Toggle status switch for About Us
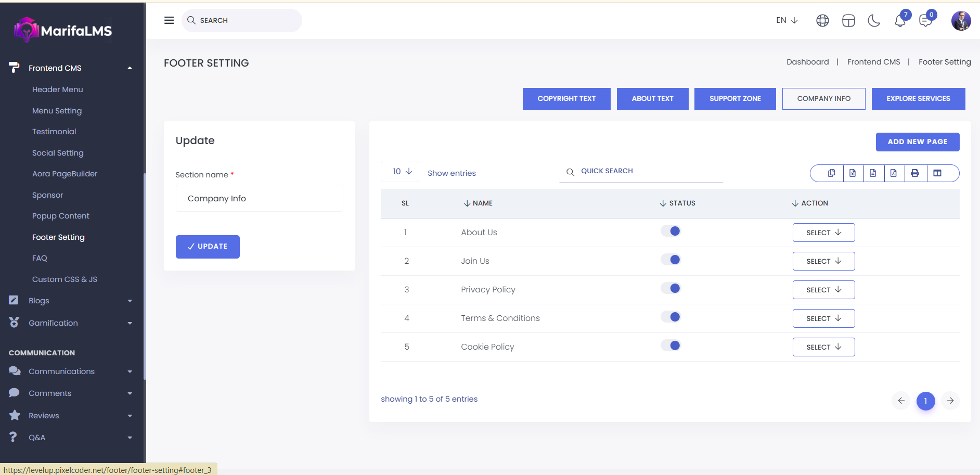 point(670,232)
